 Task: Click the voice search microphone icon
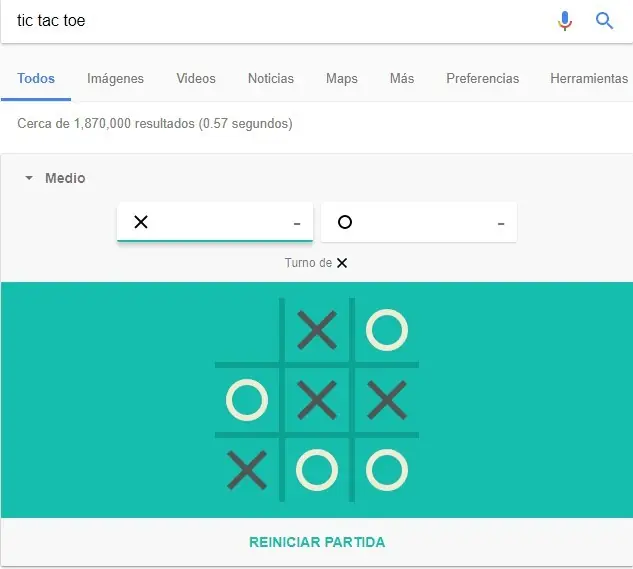click(x=565, y=21)
